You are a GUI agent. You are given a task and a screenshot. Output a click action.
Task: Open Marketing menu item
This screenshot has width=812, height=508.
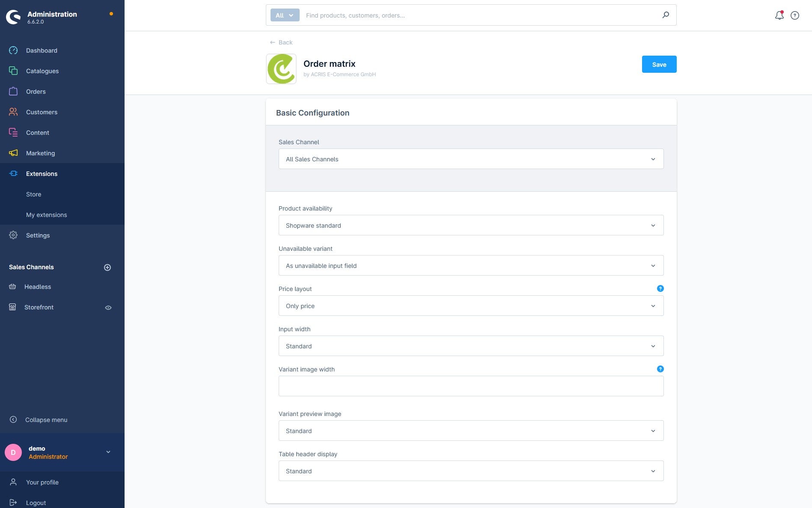[x=62, y=153]
